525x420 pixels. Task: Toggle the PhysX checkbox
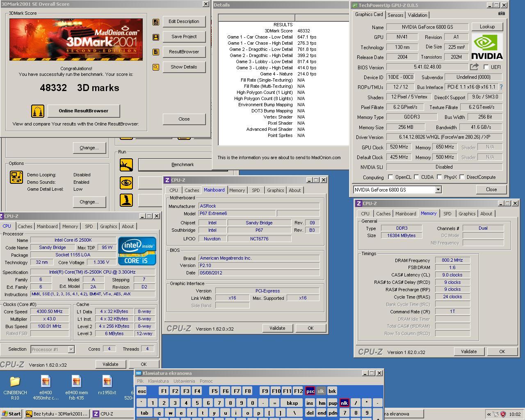(x=439, y=177)
